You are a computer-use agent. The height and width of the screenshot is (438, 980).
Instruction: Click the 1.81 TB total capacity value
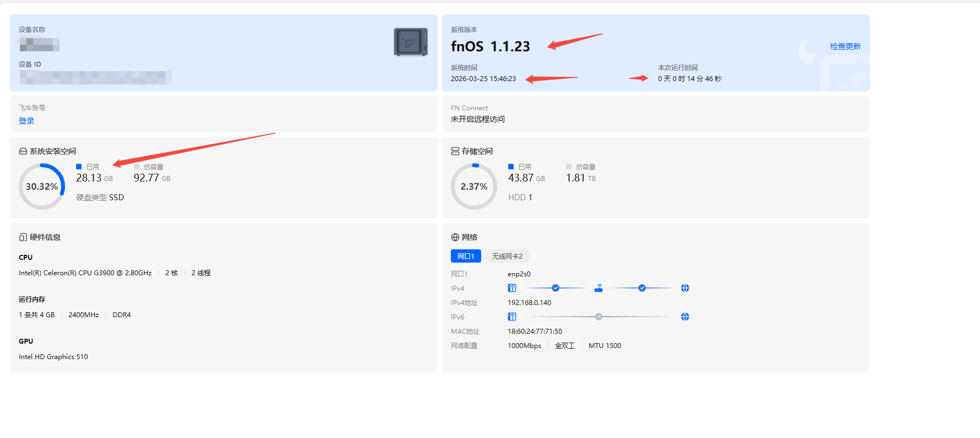tap(581, 178)
